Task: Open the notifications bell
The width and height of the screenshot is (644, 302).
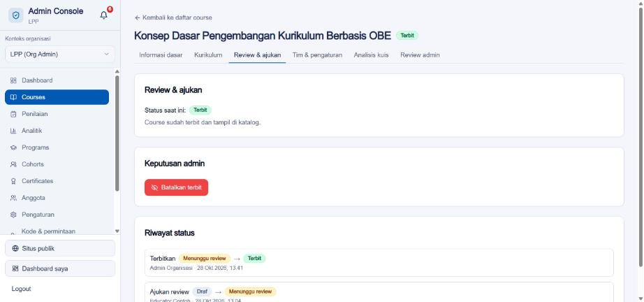Action: (x=104, y=15)
